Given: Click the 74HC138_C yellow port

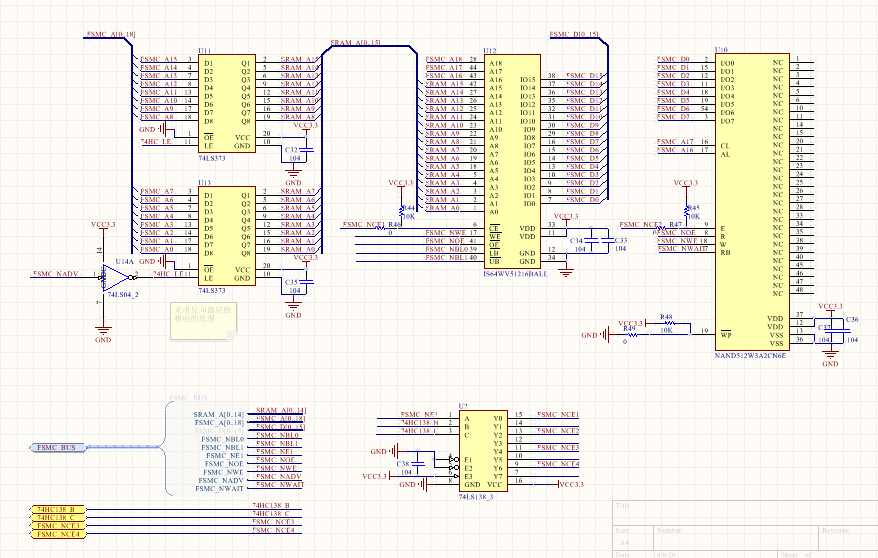Looking at the screenshot, I should coord(58,518).
